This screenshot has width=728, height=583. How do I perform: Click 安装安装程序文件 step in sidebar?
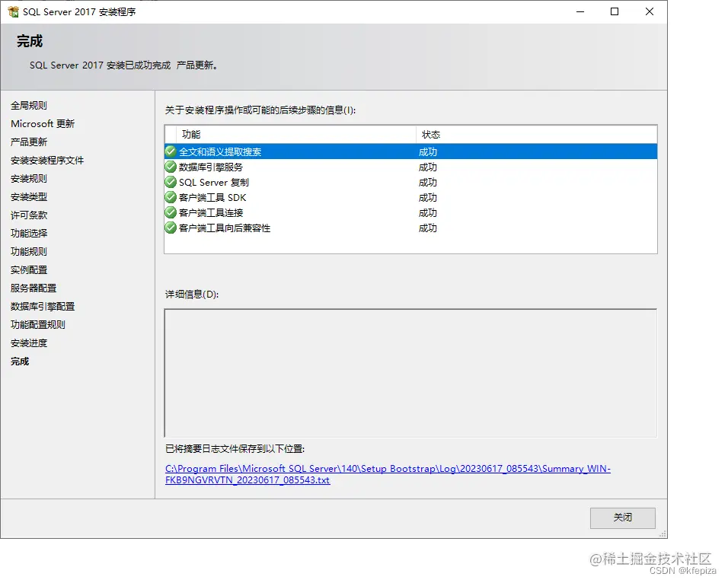[x=47, y=160]
